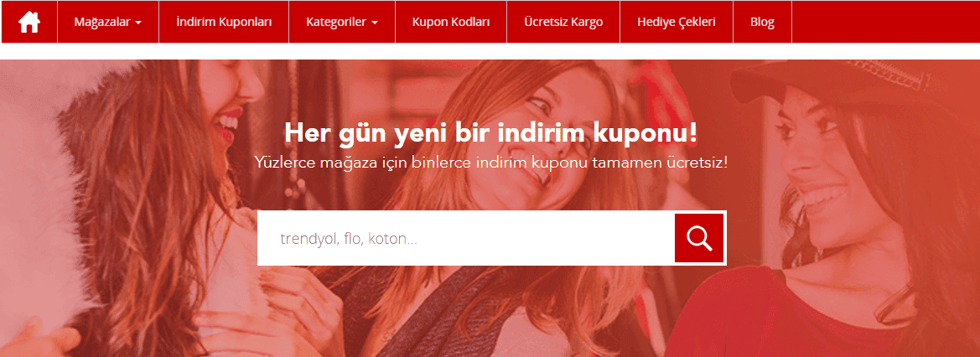Navigate to Hediye Çekleri

click(676, 22)
